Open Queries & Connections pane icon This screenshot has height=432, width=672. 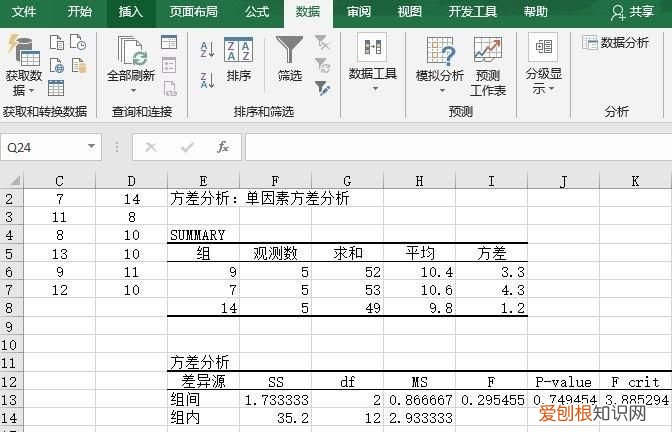click(x=169, y=42)
